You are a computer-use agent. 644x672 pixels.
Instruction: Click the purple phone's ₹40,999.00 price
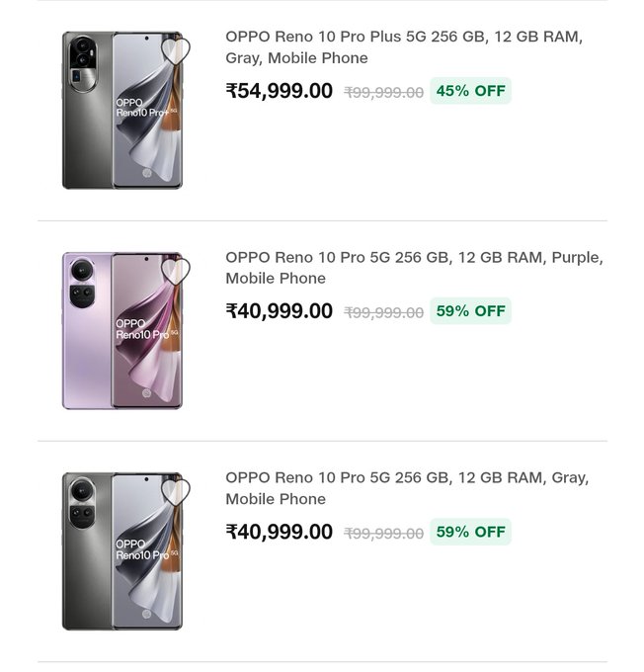(x=280, y=312)
